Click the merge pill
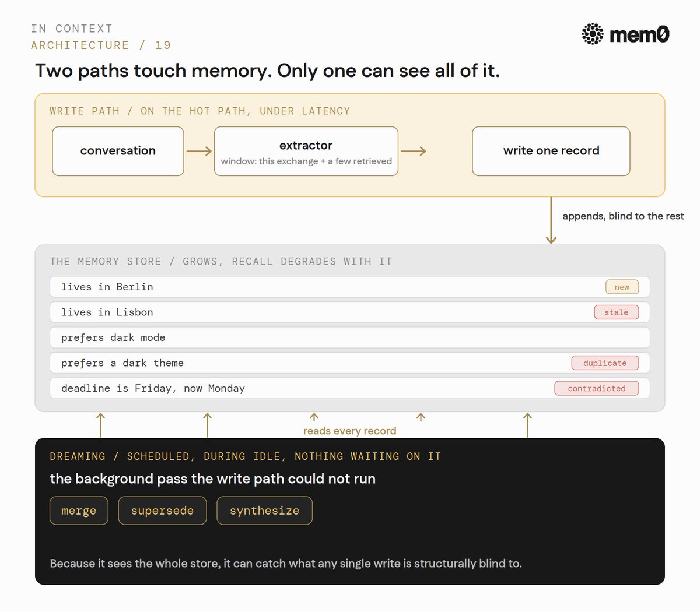The width and height of the screenshot is (700, 612). tap(79, 511)
